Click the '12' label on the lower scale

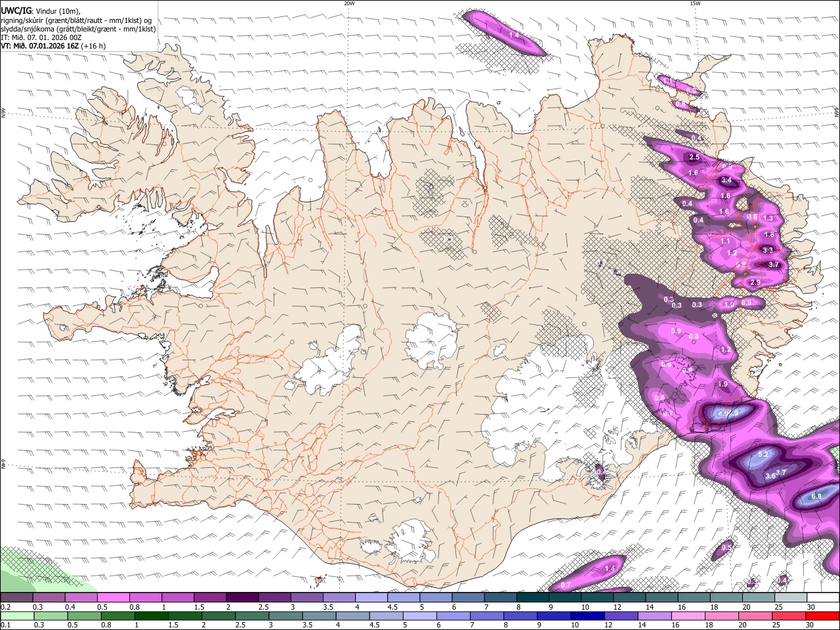pos(608,625)
